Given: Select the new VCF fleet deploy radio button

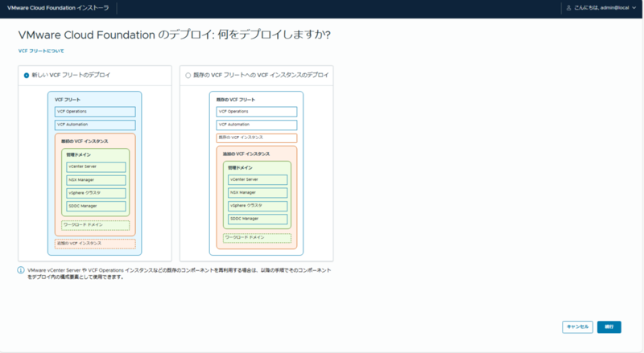Looking at the screenshot, I should [27, 76].
